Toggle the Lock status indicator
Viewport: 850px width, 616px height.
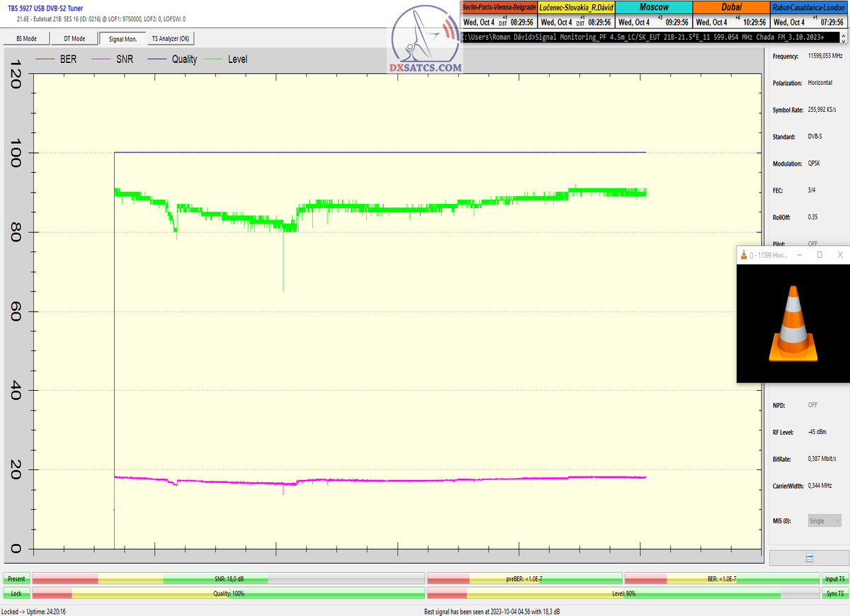(x=16, y=593)
